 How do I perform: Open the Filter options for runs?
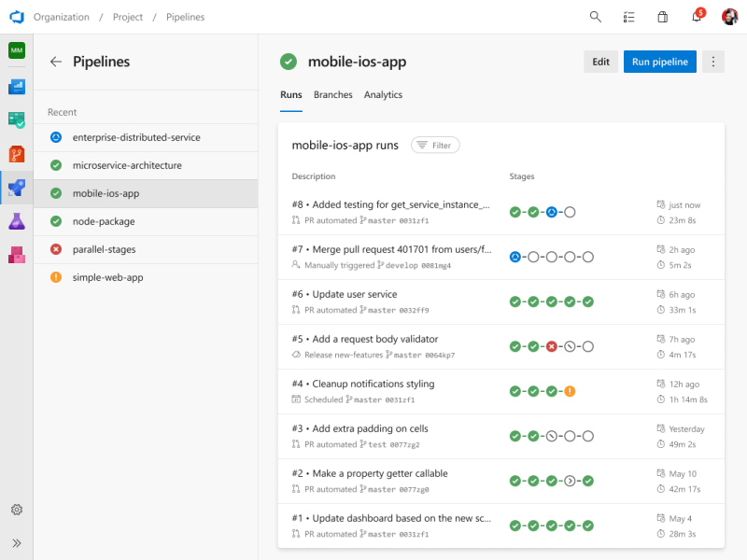[435, 145]
